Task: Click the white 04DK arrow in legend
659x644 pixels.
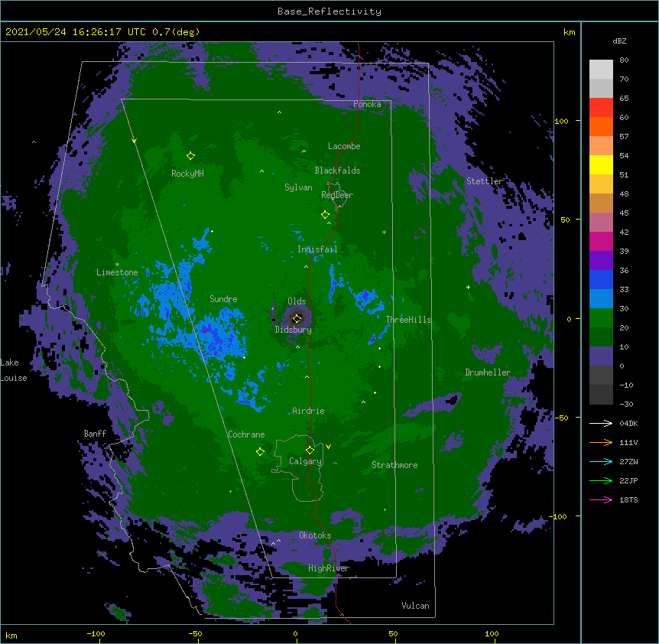Action: 601,423
